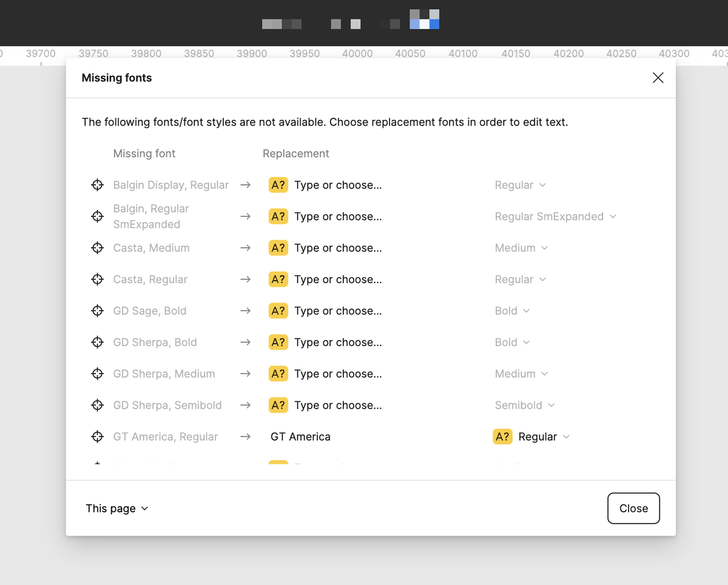Open Medium style dropdown for GD Sherpa
Screen dimensions: 728x585
tap(521, 374)
